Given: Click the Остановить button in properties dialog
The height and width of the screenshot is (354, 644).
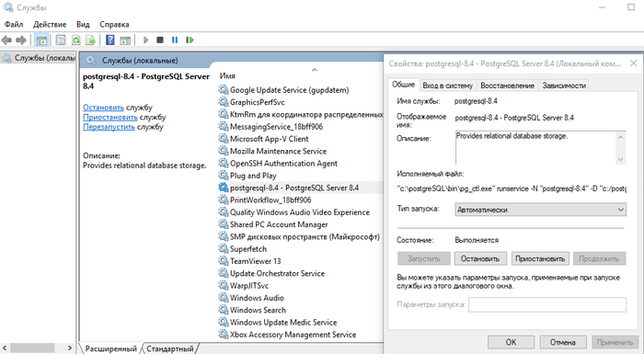Looking at the screenshot, I should pyautogui.click(x=480, y=258).
